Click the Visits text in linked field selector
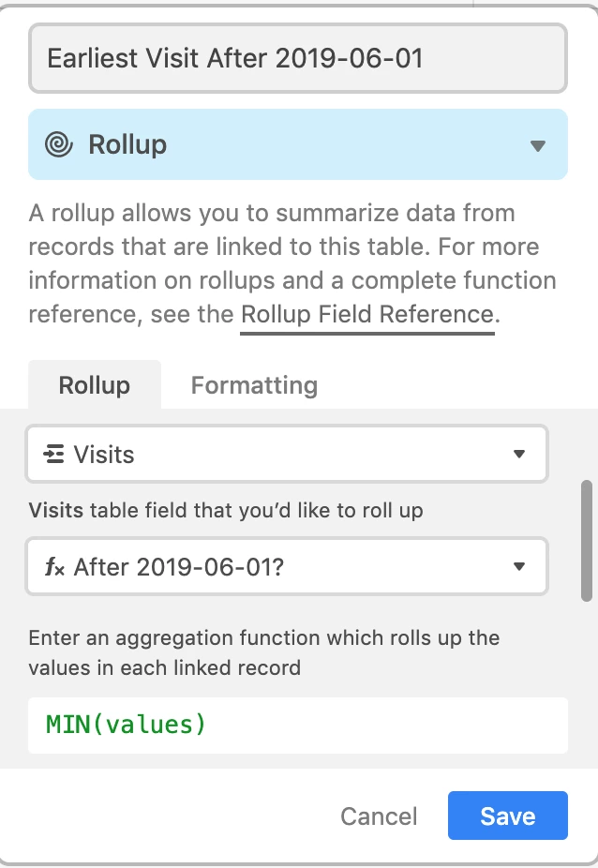This screenshot has height=868, width=598. point(104,455)
